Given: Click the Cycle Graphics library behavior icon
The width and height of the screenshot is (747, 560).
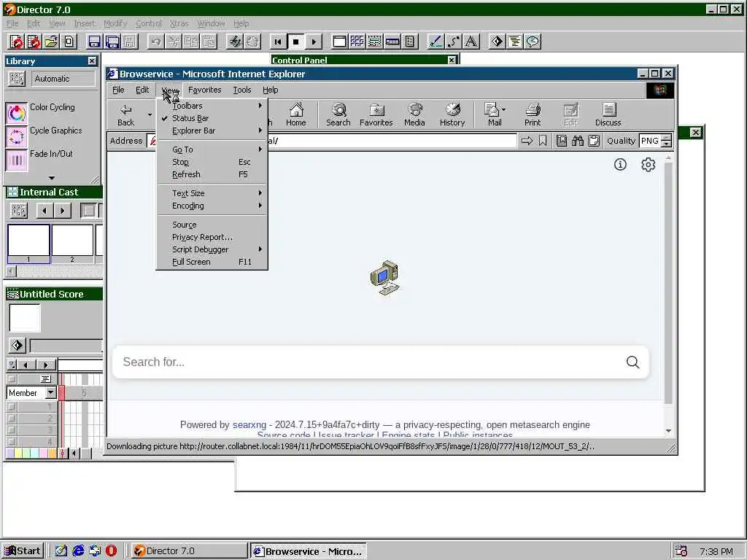Looking at the screenshot, I should pyautogui.click(x=17, y=136).
